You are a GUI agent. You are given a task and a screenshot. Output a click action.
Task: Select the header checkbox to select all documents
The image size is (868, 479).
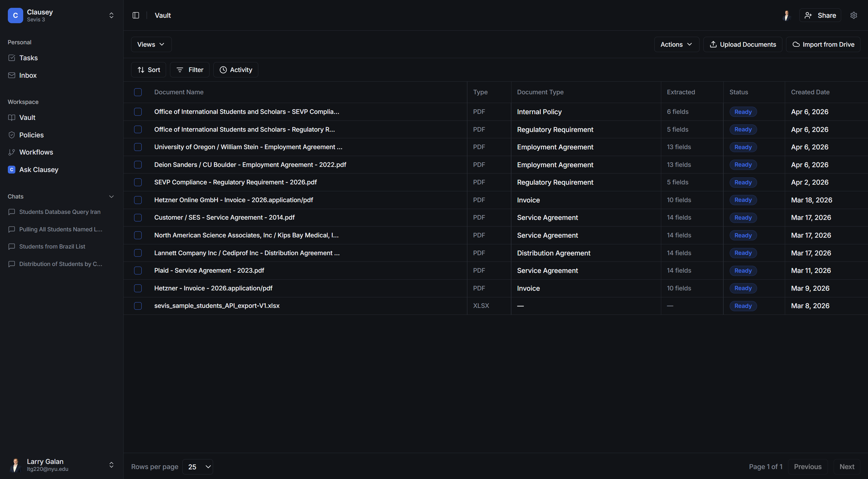coord(138,92)
